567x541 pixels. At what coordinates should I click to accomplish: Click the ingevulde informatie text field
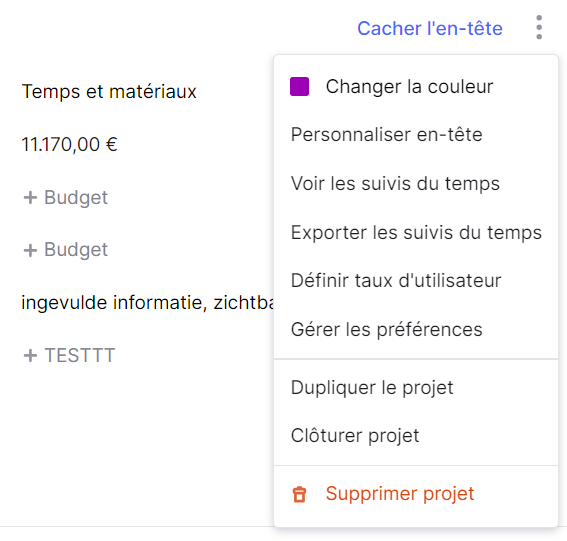pyautogui.click(x=148, y=302)
